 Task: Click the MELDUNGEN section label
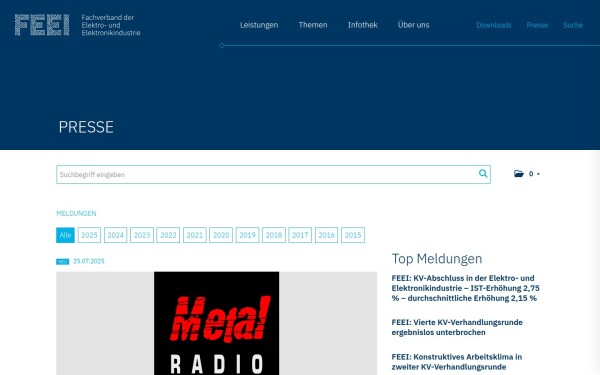[76, 213]
